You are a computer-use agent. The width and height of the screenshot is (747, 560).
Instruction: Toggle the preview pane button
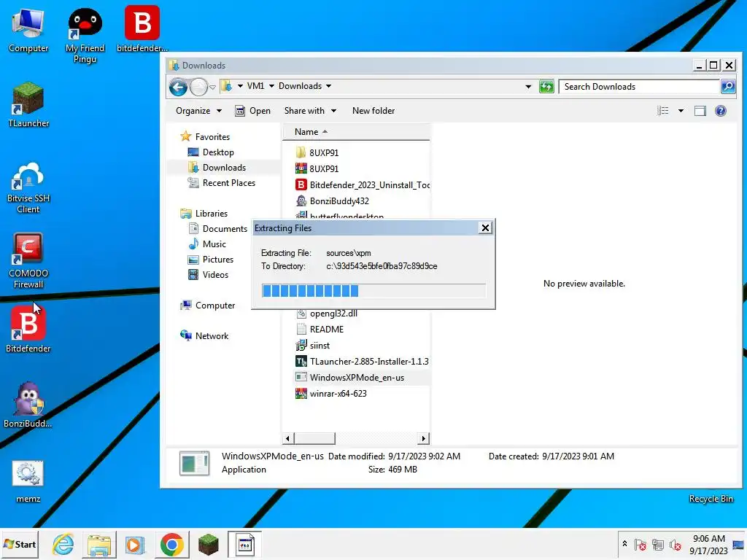[x=700, y=111]
